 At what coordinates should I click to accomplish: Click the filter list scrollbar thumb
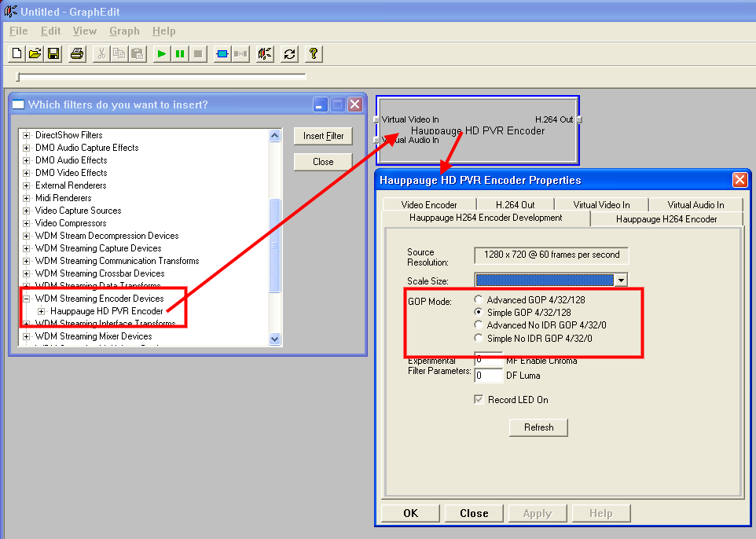point(275,245)
